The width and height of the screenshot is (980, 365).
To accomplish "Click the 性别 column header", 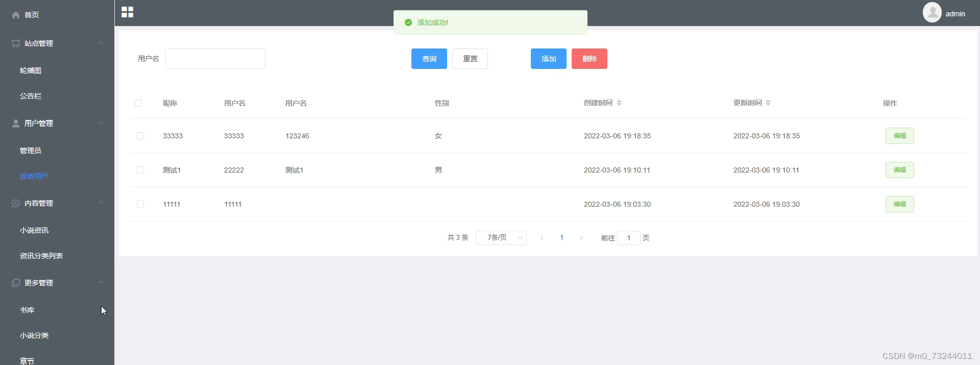I will click(x=442, y=103).
